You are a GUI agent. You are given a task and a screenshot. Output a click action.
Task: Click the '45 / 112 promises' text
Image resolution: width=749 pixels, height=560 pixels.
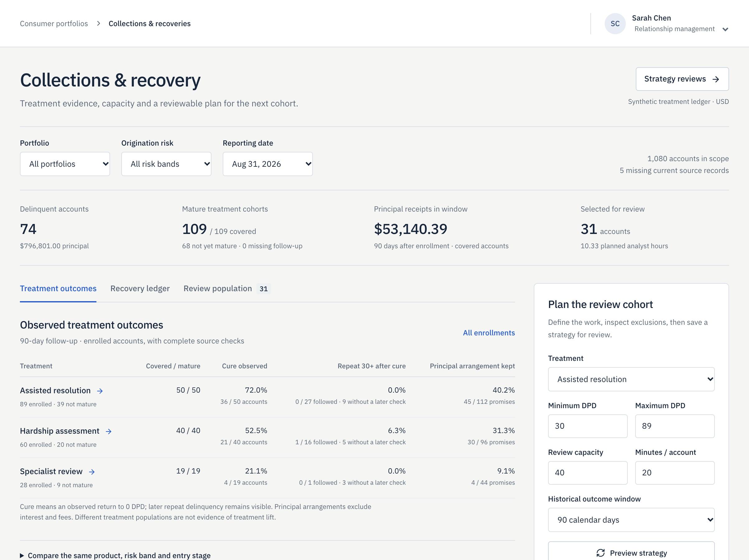[x=489, y=402]
